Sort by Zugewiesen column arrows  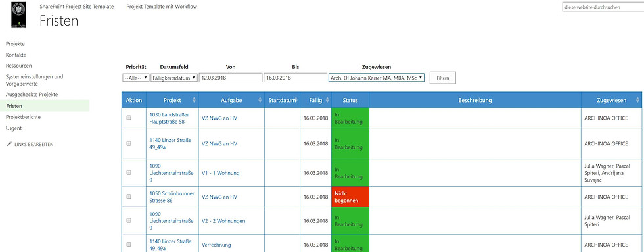tap(637, 100)
